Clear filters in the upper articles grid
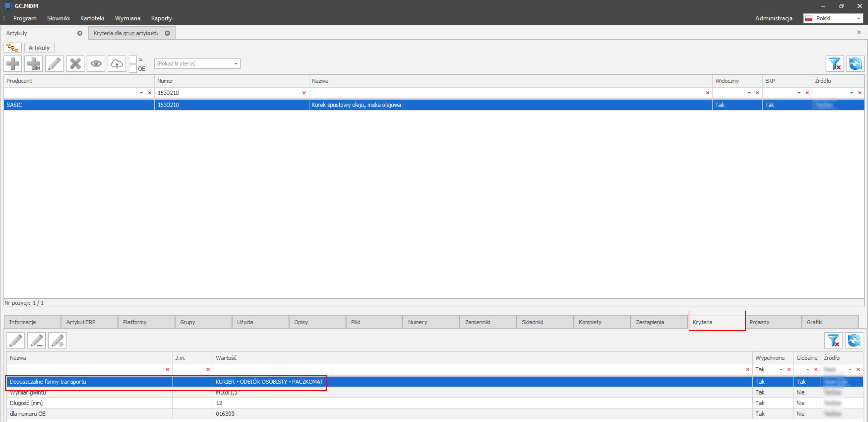 (x=834, y=63)
